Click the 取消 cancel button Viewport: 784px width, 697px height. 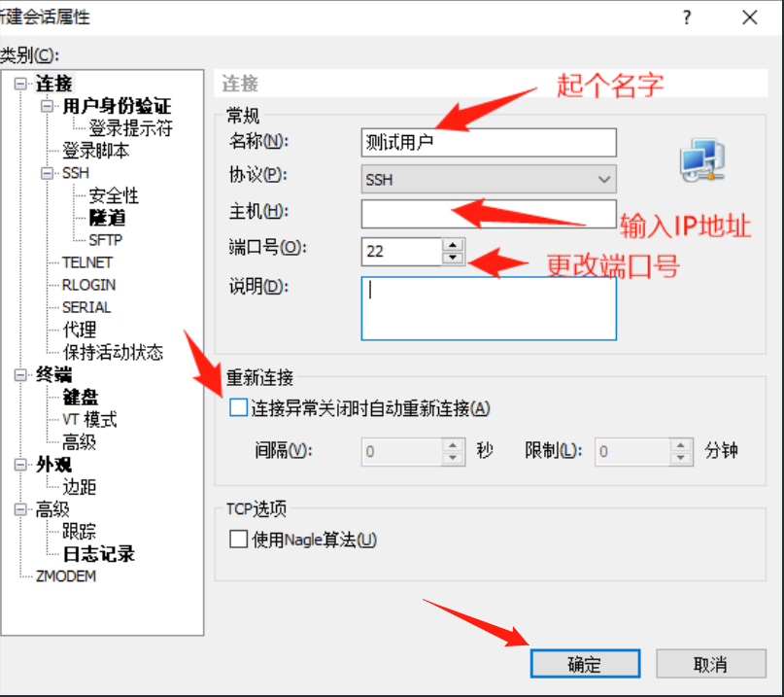pos(712,663)
